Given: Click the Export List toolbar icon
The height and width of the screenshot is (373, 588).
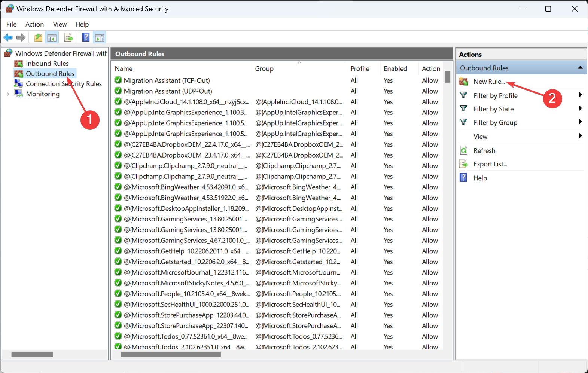Looking at the screenshot, I should pos(68,37).
